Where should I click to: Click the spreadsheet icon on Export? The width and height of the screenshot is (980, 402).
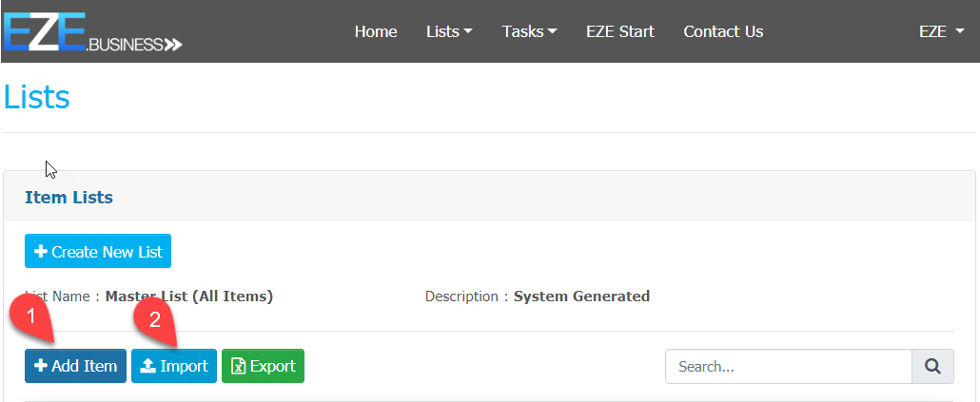(x=238, y=366)
